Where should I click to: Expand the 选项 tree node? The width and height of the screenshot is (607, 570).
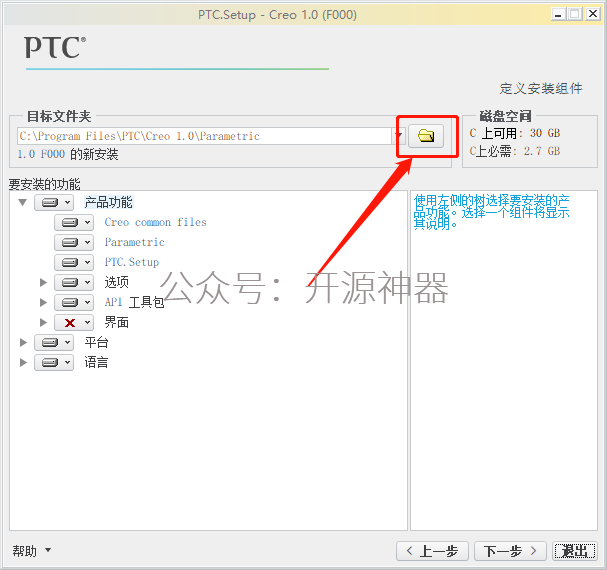[x=43, y=282]
